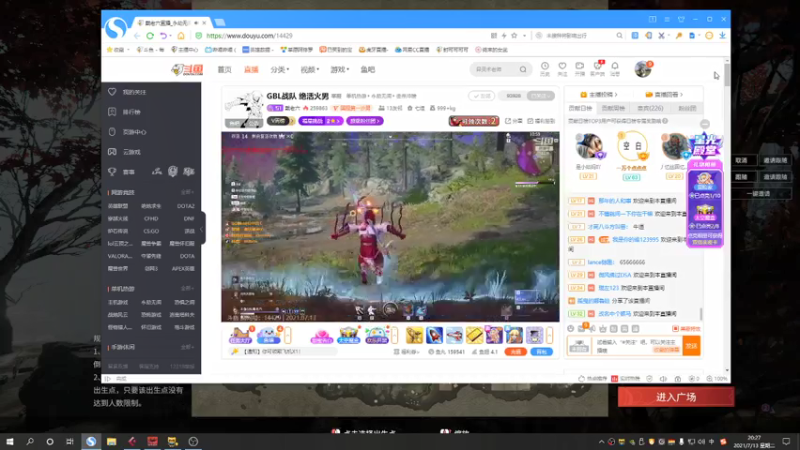This screenshot has width=800, height=450.
Task: Click the blue X extension icon
Action: [x=662, y=36]
